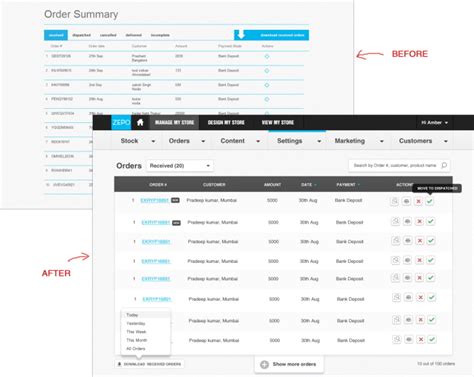Click the view details icon in the bottom order row
The height and width of the screenshot is (377, 474).
(x=397, y=339)
